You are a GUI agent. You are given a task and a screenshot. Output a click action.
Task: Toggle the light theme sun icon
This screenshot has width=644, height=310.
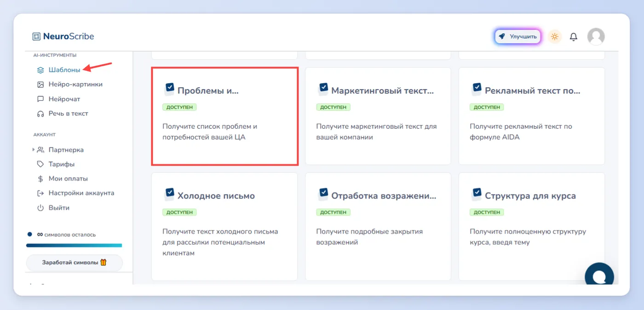[x=555, y=36]
